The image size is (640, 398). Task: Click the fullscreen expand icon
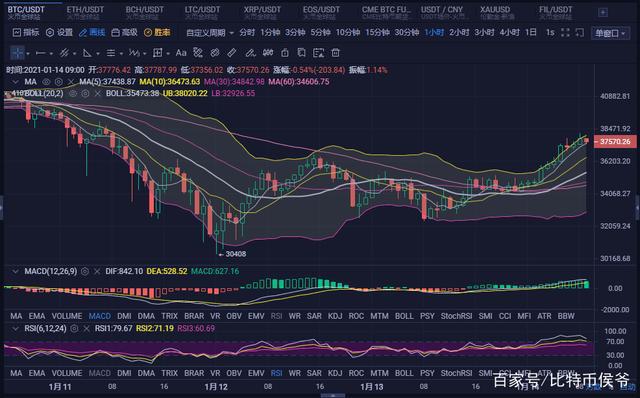pyautogui.click(x=565, y=33)
